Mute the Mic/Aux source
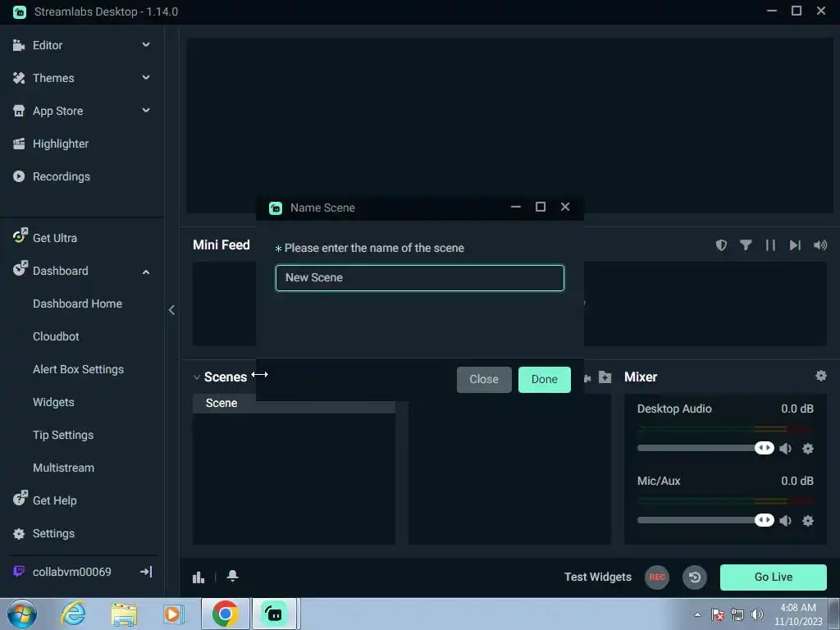This screenshot has height=630, width=840. pos(785,521)
